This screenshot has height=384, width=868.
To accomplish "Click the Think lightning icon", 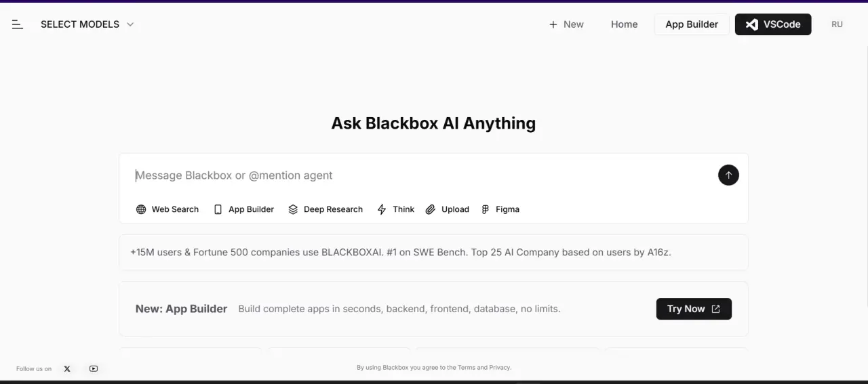I will 382,209.
